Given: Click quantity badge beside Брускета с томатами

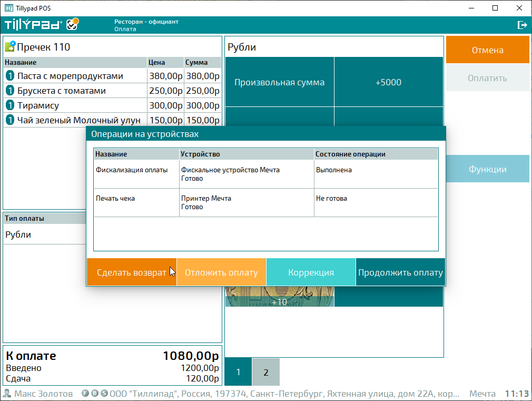Looking at the screenshot, I should tap(9, 91).
